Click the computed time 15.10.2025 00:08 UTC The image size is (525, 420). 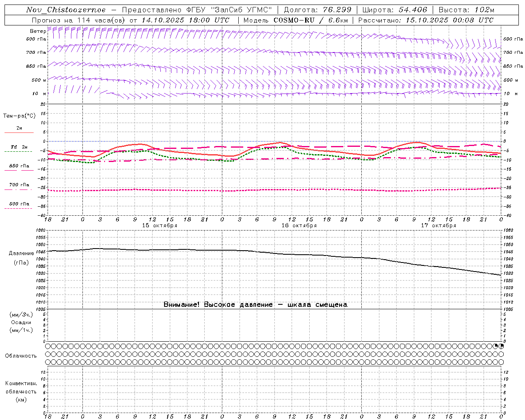coord(450,20)
